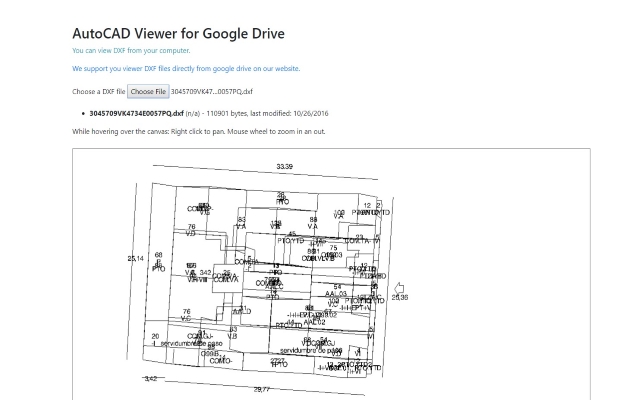The width and height of the screenshot is (640, 400).
Task: Click the 25,35 dimension label on the right
Action: [399, 297]
